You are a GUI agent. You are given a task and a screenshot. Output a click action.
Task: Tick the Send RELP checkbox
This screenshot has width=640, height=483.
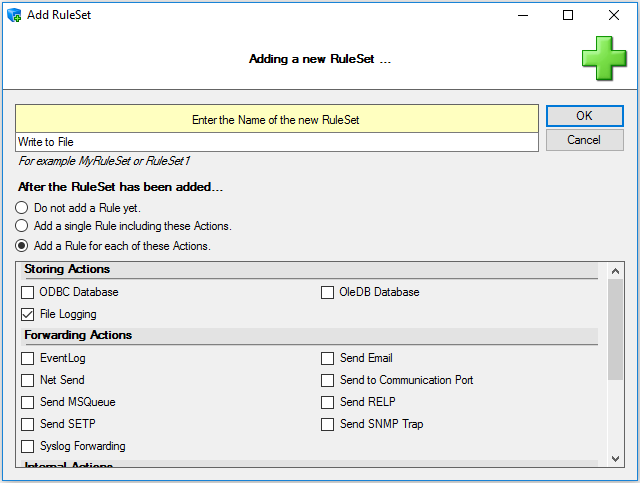tap(328, 402)
